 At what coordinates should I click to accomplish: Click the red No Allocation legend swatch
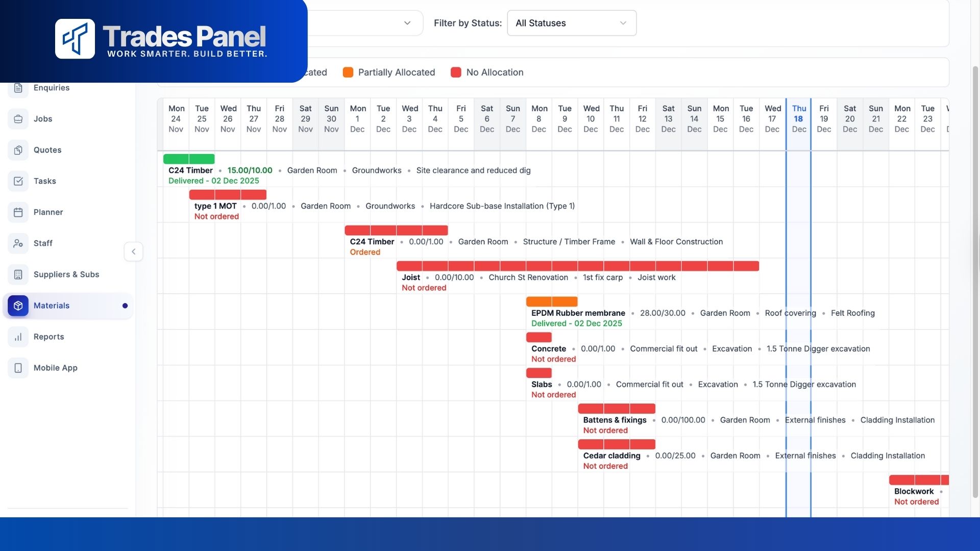click(x=456, y=72)
